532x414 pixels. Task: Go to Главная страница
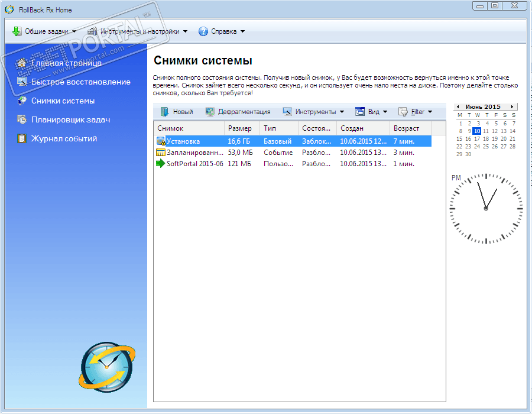click(x=66, y=63)
